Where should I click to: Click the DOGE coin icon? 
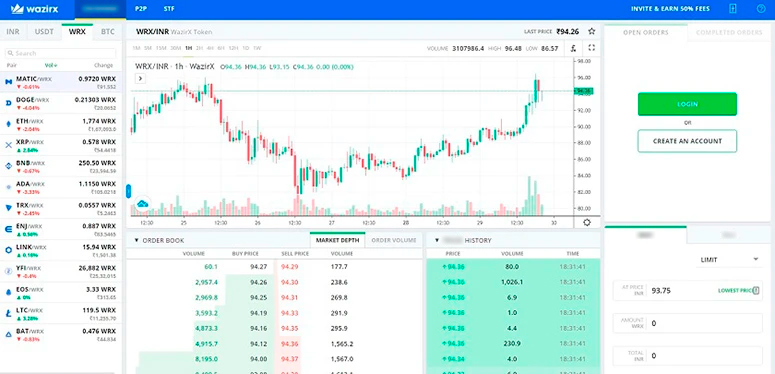click(x=8, y=103)
